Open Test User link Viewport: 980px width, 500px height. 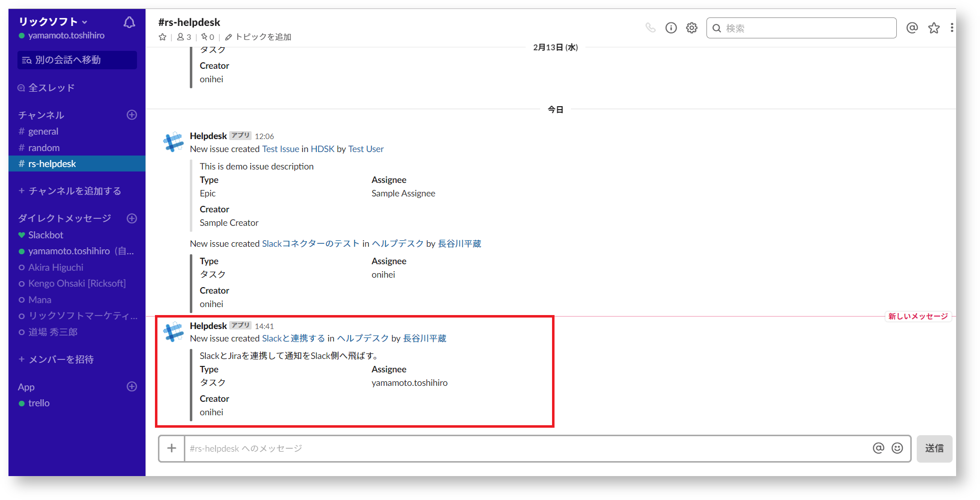point(366,149)
